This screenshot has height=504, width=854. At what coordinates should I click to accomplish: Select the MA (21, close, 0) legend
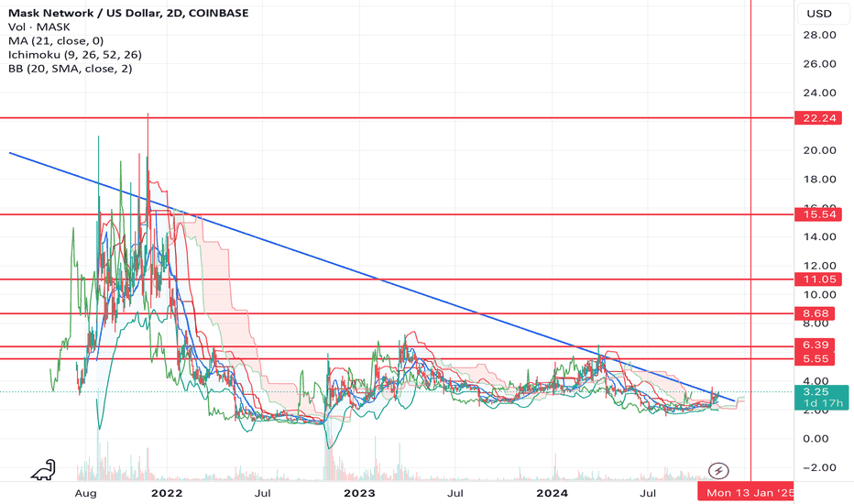[x=56, y=41]
